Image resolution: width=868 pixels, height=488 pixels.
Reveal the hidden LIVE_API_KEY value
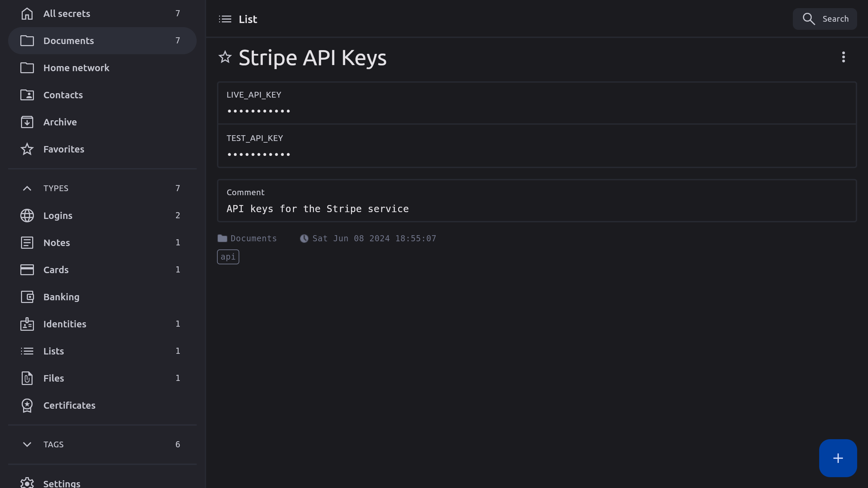[258, 111]
